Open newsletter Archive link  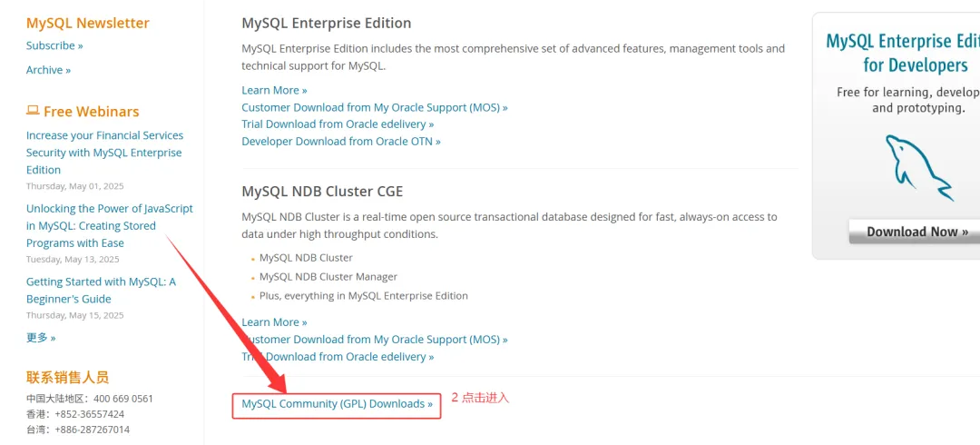(x=48, y=70)
